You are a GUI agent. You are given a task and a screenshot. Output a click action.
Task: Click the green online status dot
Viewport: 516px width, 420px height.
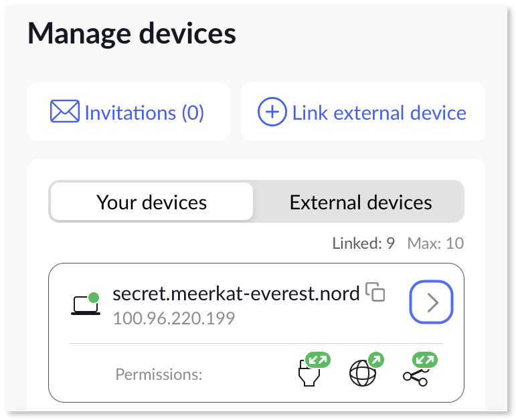[93, 297]
